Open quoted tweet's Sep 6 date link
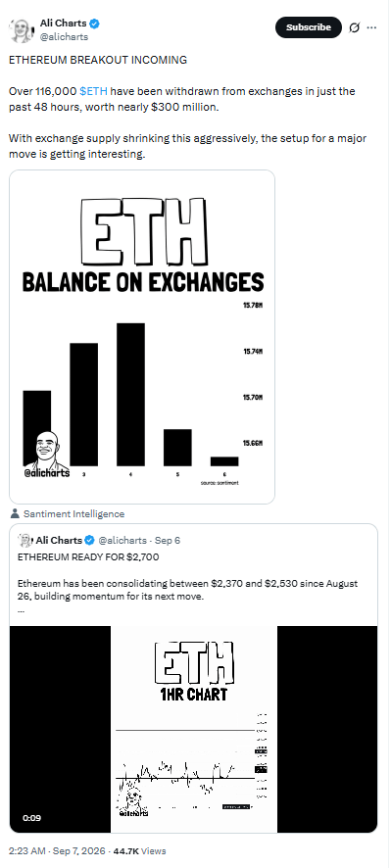 pos(169,540)
